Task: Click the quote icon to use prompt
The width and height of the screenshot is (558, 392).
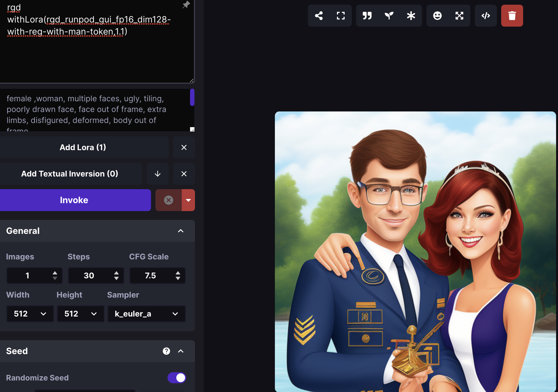Action: 367,16
